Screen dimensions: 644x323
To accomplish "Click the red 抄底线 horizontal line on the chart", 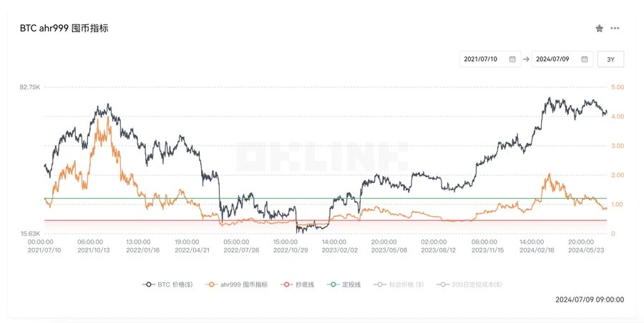I will (429, 220).
